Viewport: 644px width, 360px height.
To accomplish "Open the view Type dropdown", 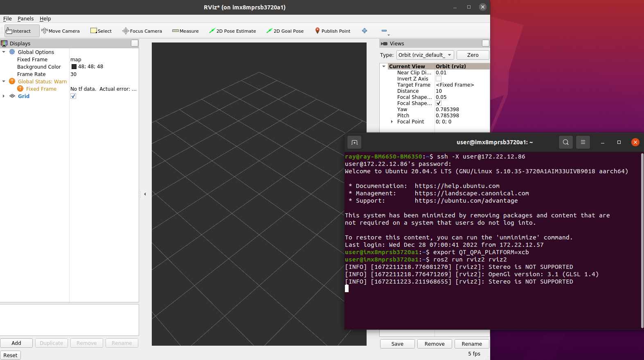I will (x=425, y=55).
